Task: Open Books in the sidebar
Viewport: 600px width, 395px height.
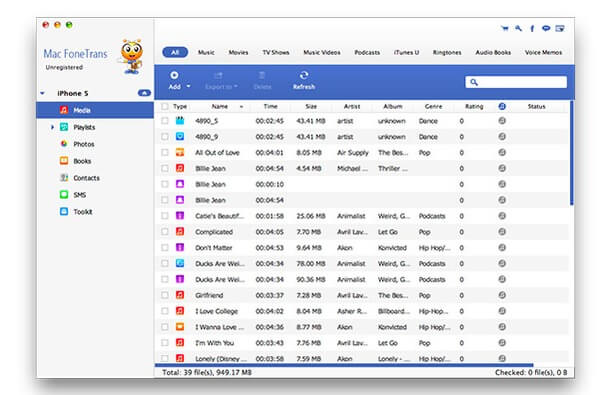Action: 82,161
